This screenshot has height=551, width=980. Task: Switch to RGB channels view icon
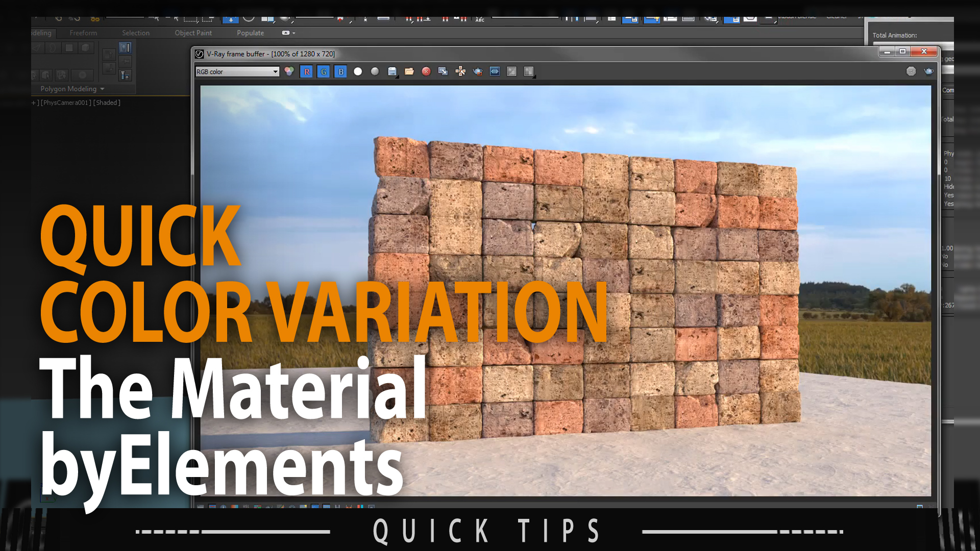tap(289, 71)
